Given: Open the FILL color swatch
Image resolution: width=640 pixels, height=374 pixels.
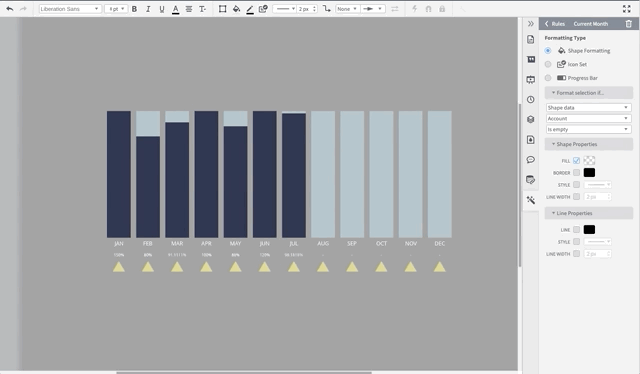Looking at the screenshot, I should click(x=589, y=160).
